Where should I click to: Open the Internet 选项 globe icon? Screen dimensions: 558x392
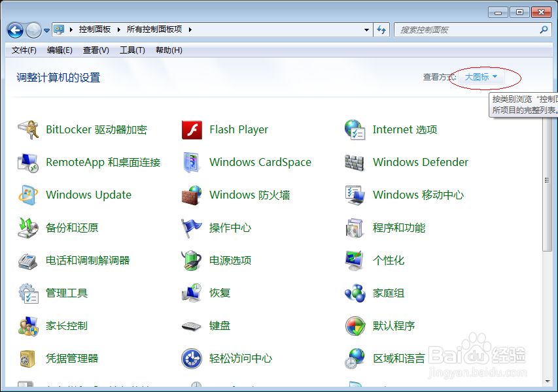pos(355,130)
